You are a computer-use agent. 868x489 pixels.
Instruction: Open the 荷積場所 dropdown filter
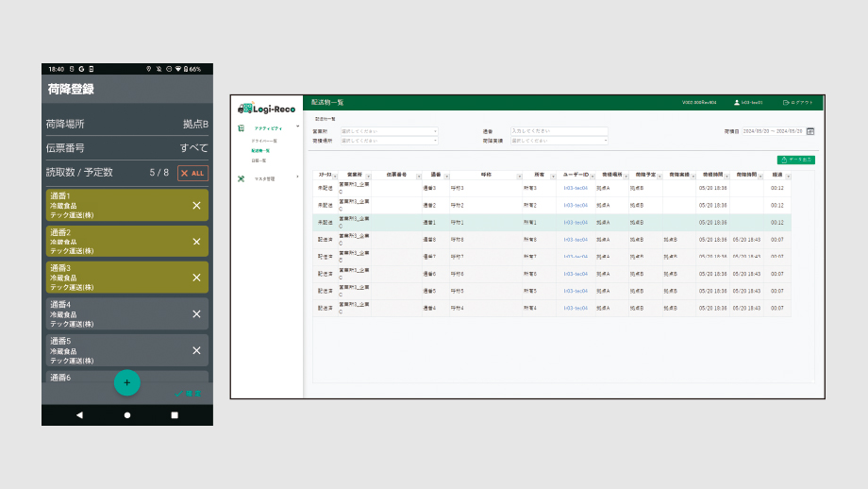pos(389,141)
